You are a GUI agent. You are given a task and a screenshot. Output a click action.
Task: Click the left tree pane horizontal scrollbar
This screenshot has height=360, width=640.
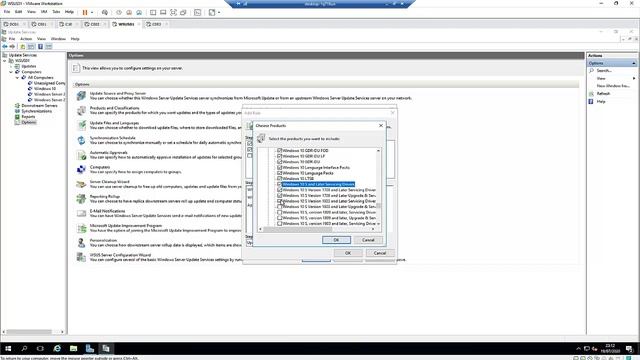click(33, 332)
